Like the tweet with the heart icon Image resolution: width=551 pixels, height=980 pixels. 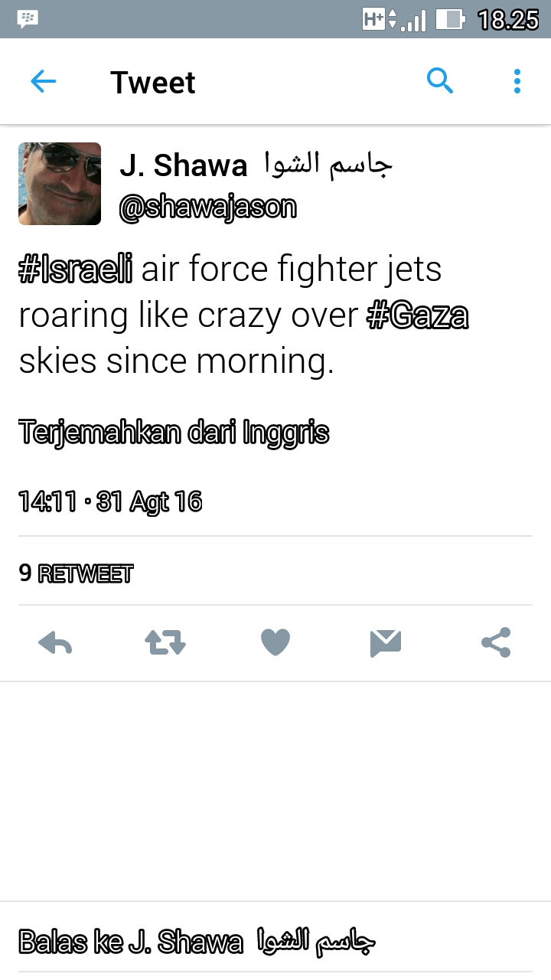point(275,643)
